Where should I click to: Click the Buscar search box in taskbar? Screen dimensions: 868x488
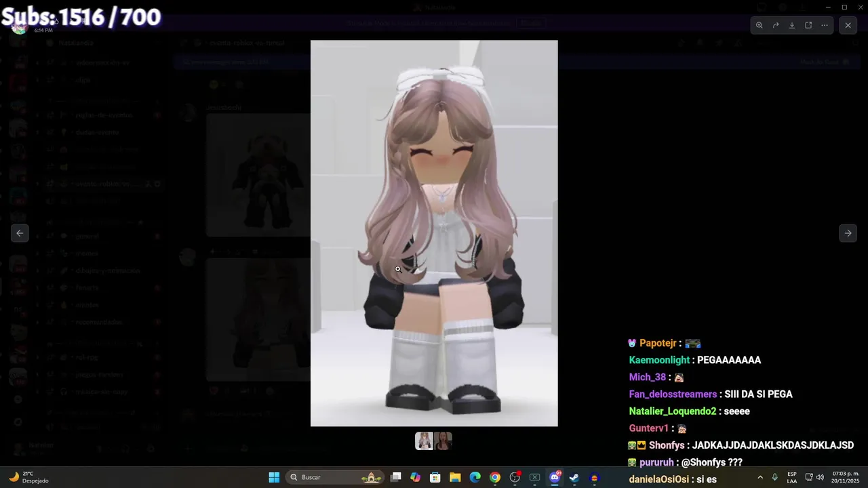(x=336, y=477)
